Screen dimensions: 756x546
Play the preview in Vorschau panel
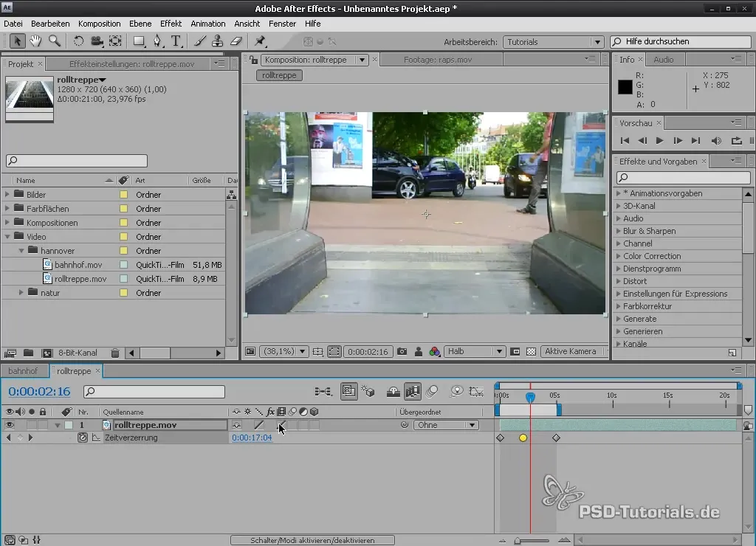pos(659,141)
